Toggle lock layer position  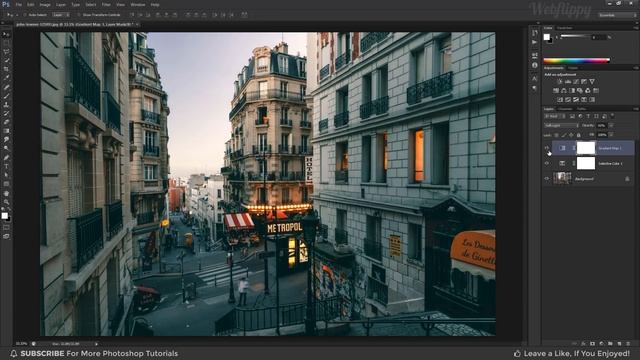point(571,135)
